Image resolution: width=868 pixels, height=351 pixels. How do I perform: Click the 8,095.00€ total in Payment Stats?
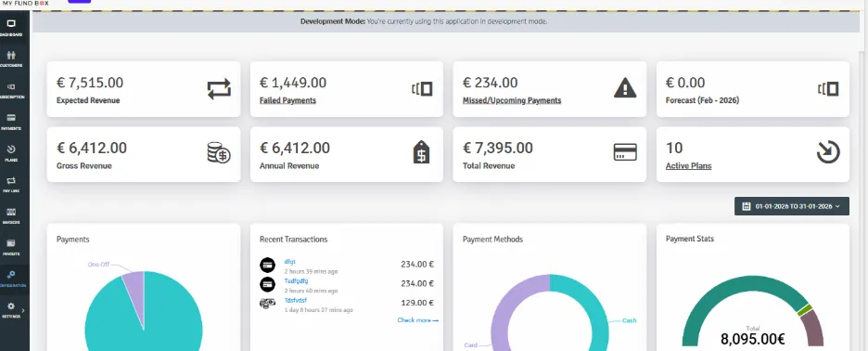click(752, 339)
